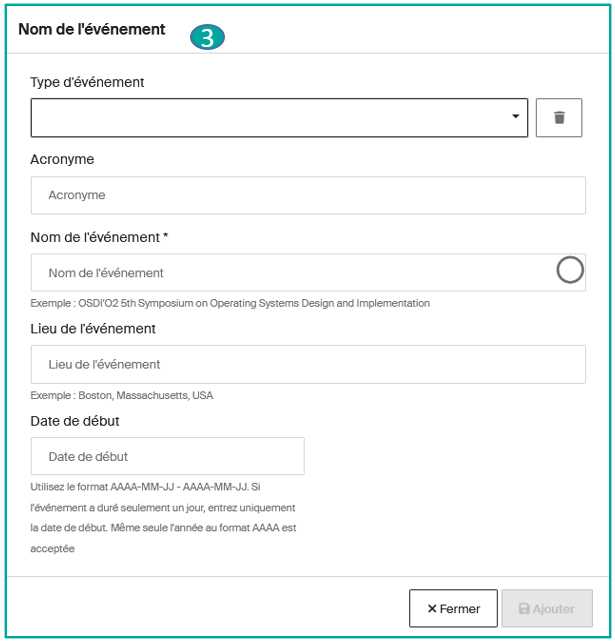
Task: Open the Type d'événement combo box
Action: coord(279,118)
